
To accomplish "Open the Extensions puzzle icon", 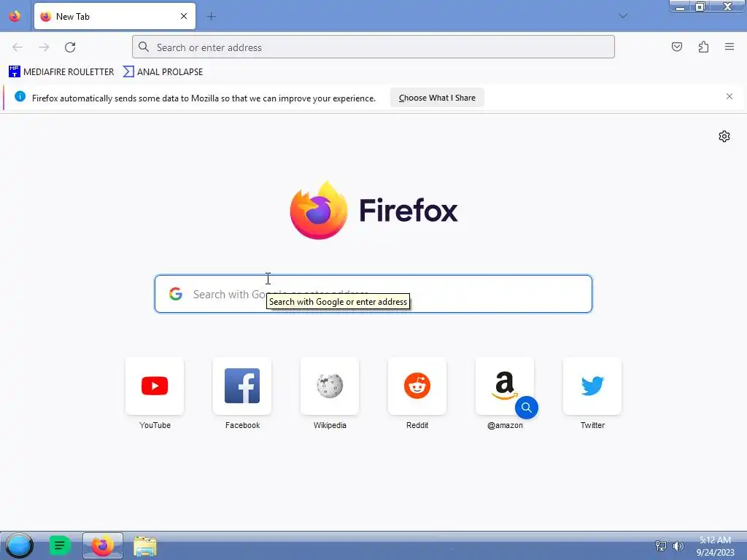I will pos(703,47).
